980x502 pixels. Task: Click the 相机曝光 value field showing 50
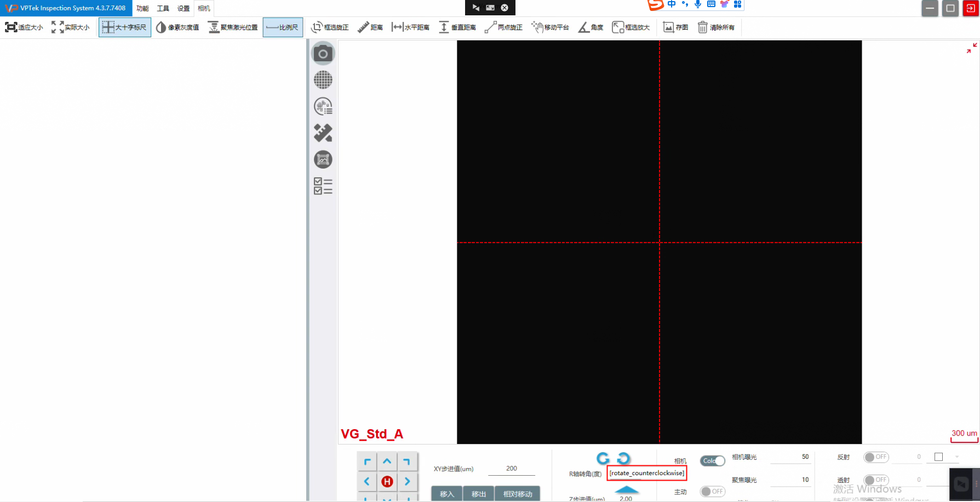coord(790,457)
